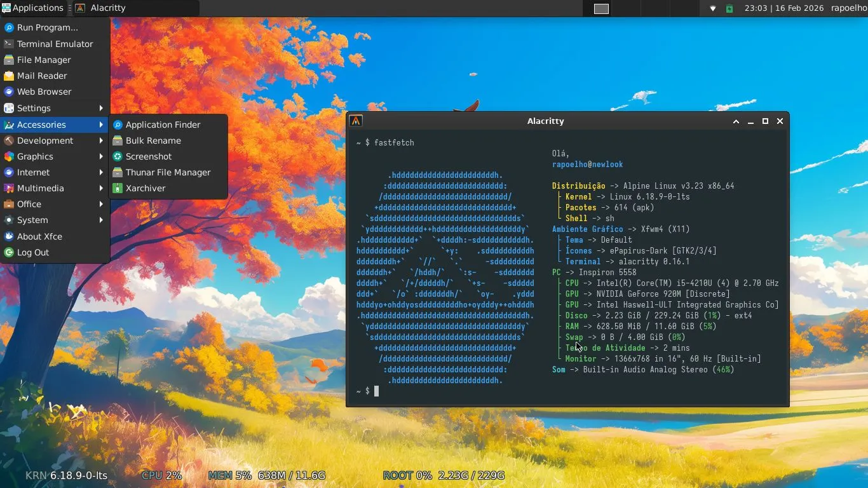The height and width of the screenshot is (488, 868).
Task: Click the Xarchiver icon in the submenu
Action: point(118,188)
